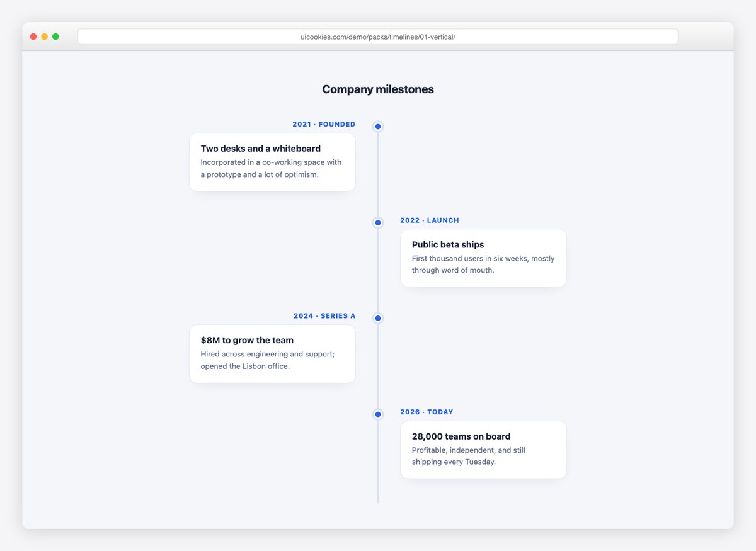
Task: Click the "First thousand users in six weeks" text
Action: click(x=483, y=264)
